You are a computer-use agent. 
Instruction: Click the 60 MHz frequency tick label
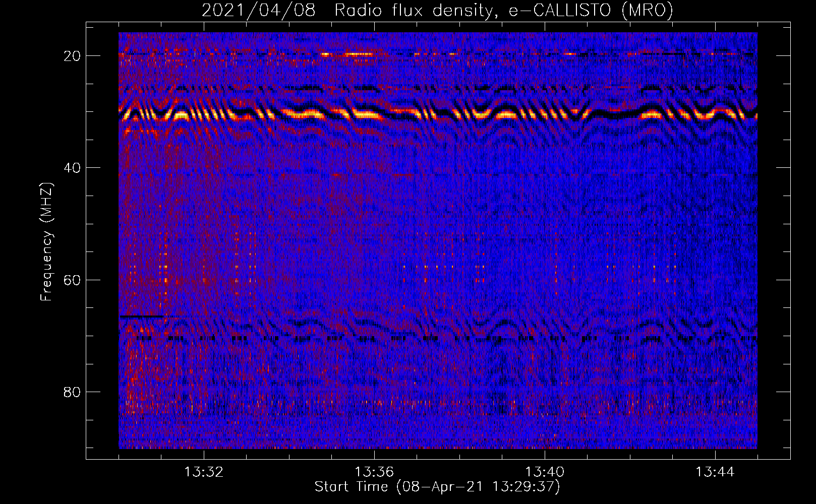[x=72, y=280]
